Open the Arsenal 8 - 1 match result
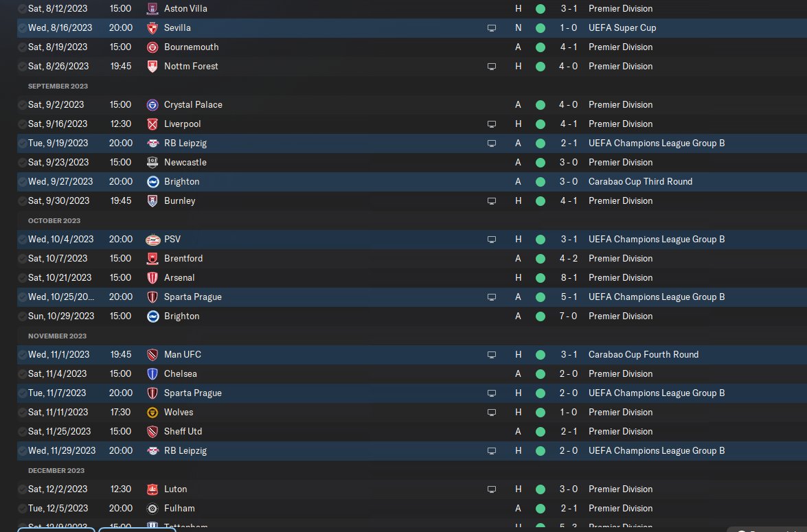 point(568,278)
